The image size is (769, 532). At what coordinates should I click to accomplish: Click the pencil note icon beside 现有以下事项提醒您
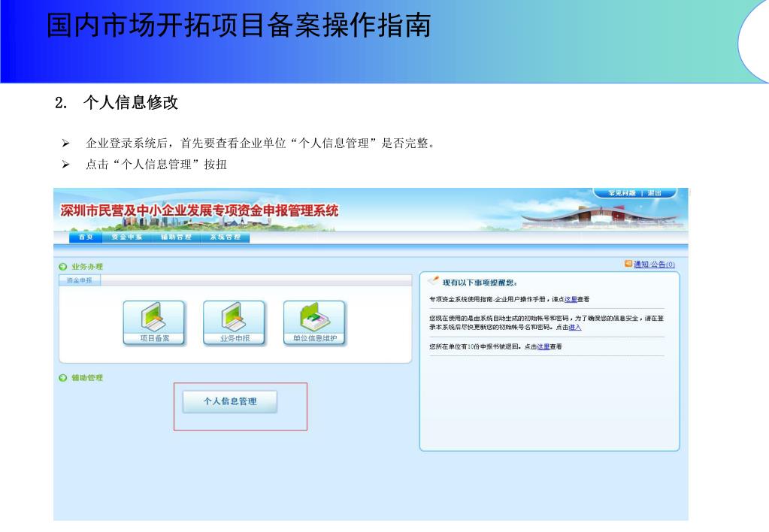[x=434, y=280]
